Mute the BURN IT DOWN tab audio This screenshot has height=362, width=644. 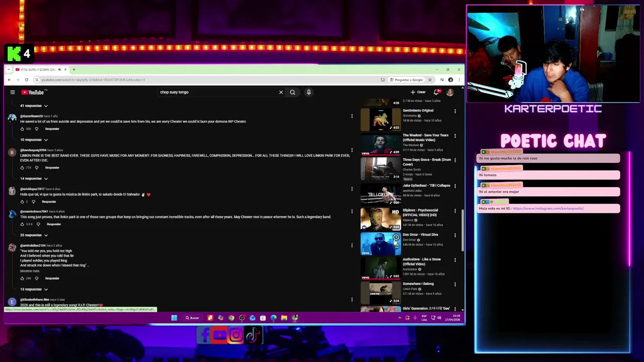coord(59,69)
